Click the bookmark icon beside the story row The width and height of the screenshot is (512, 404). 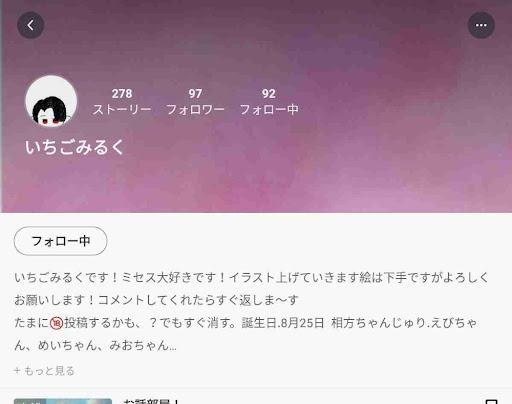coord(492,401)
